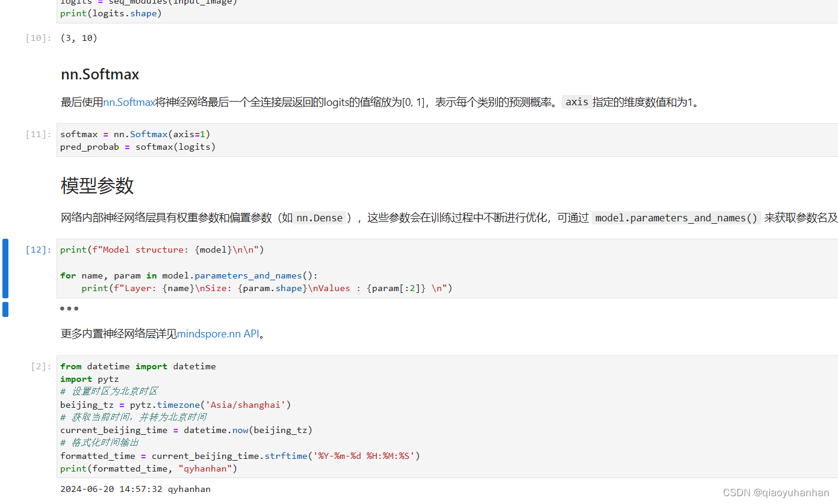The width and height of the screenshot is (838, 504).
Task: Click the line print(formatted_time, "qyhanhan")
Action: (149, 469)
